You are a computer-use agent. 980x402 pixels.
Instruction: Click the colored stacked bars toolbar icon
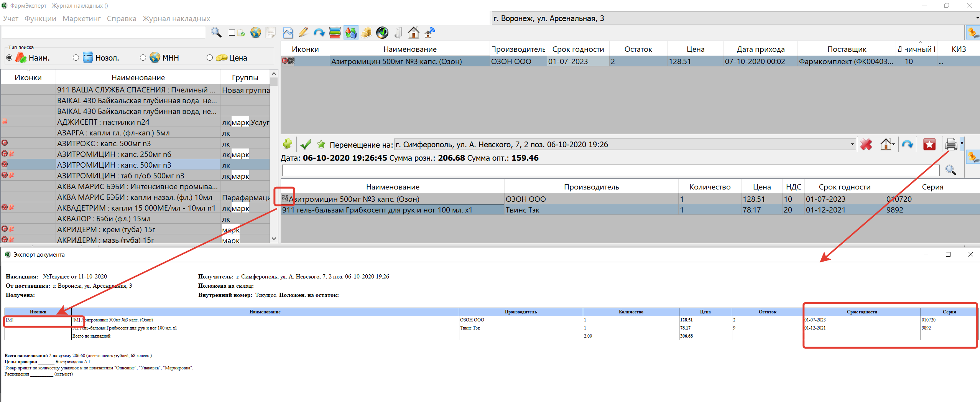[x=335, y=33]
